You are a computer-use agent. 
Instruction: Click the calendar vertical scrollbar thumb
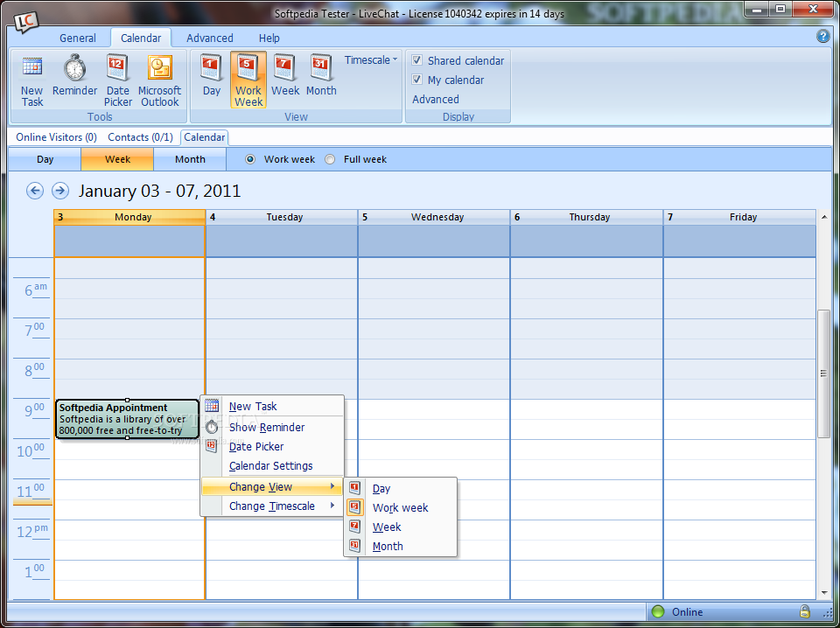(x=823, y=373)
